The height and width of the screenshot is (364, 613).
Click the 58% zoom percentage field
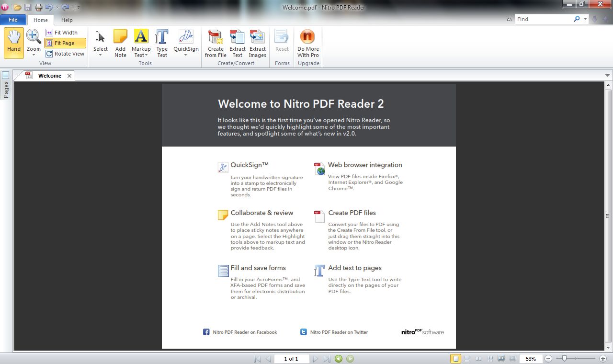coord(531,359)
